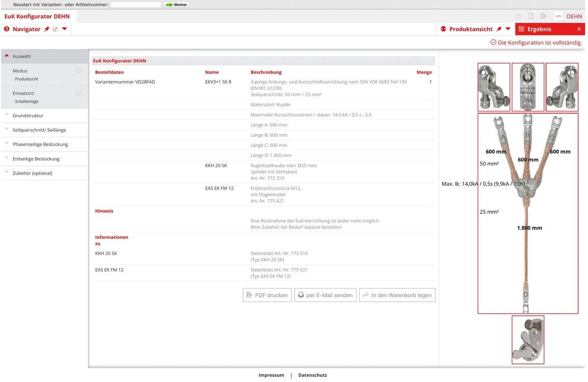Click the middle phase clamp thumbnail
Viewport: 588px width, 382px height.
click(528, 87)
